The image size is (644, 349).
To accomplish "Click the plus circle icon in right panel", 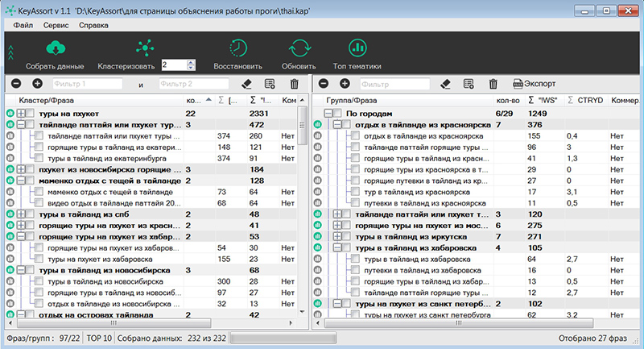I will tap(345, 84).
